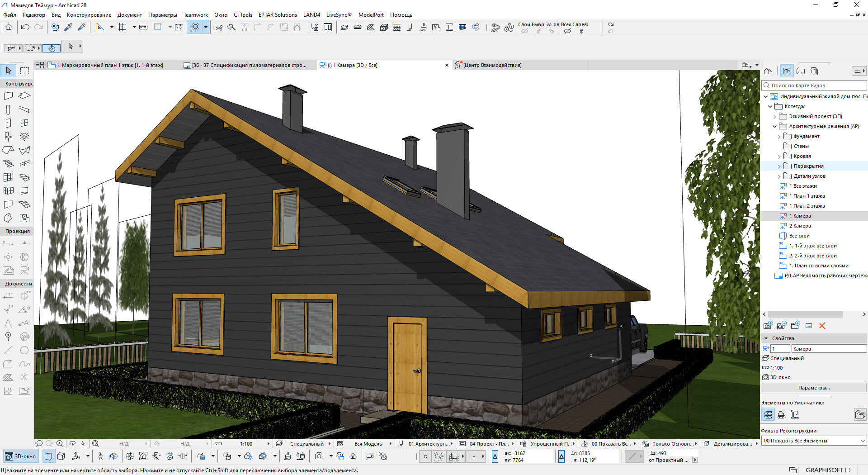Click the red delete view icon
Viewport: 868px width, 475px height.
[x=822, y=326]
